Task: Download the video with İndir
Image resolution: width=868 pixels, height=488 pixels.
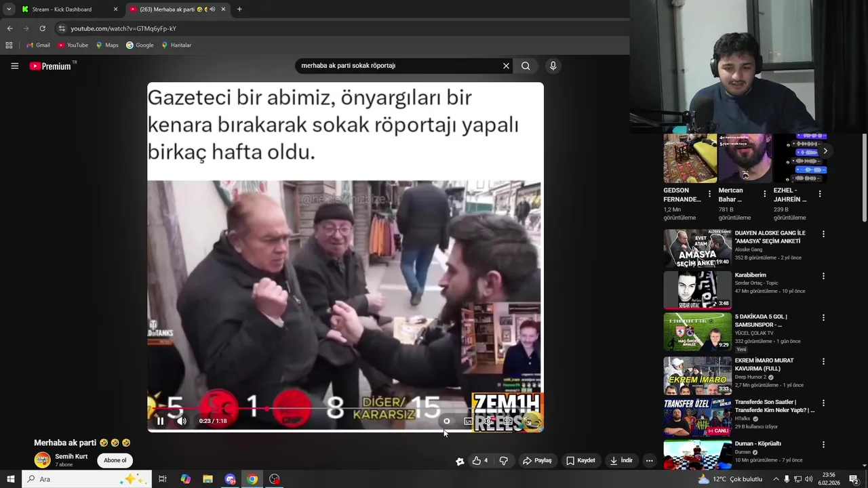Action: 621,461
